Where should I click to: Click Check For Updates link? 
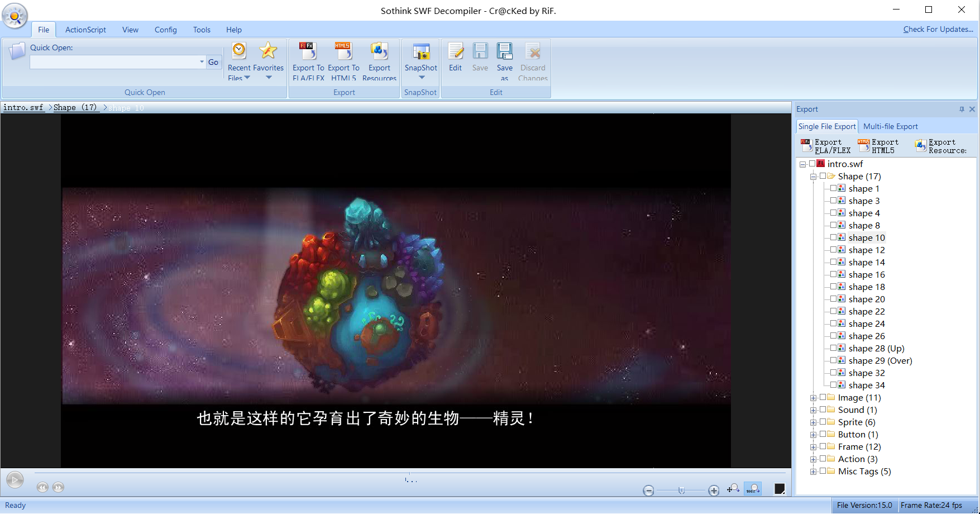938,29
